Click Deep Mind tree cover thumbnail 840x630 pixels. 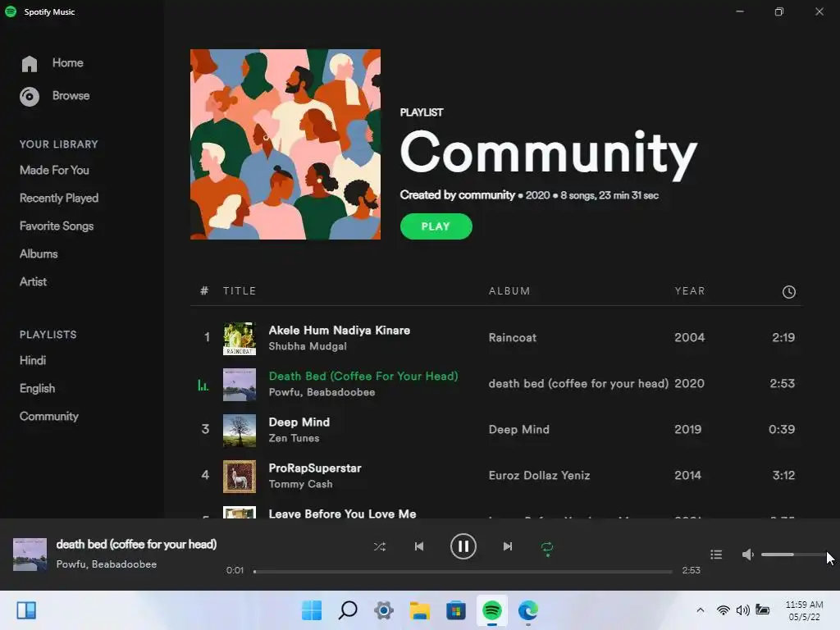pos(240,431)
